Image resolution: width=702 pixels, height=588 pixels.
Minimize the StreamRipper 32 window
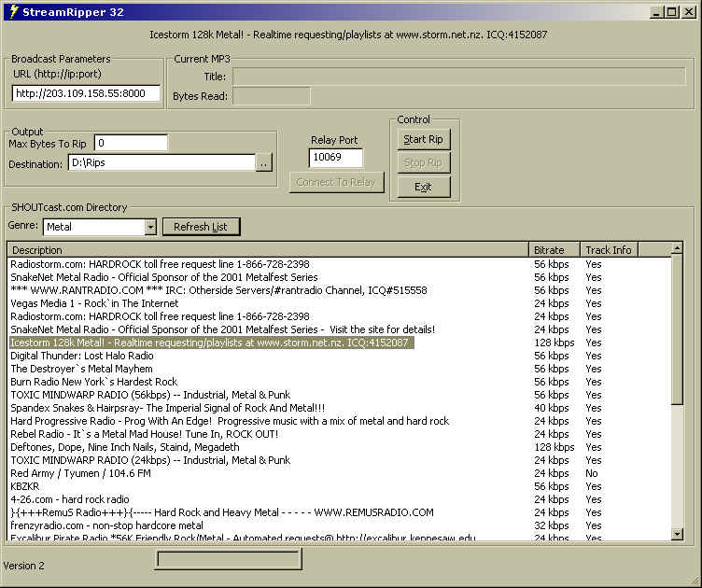(656, 12)
